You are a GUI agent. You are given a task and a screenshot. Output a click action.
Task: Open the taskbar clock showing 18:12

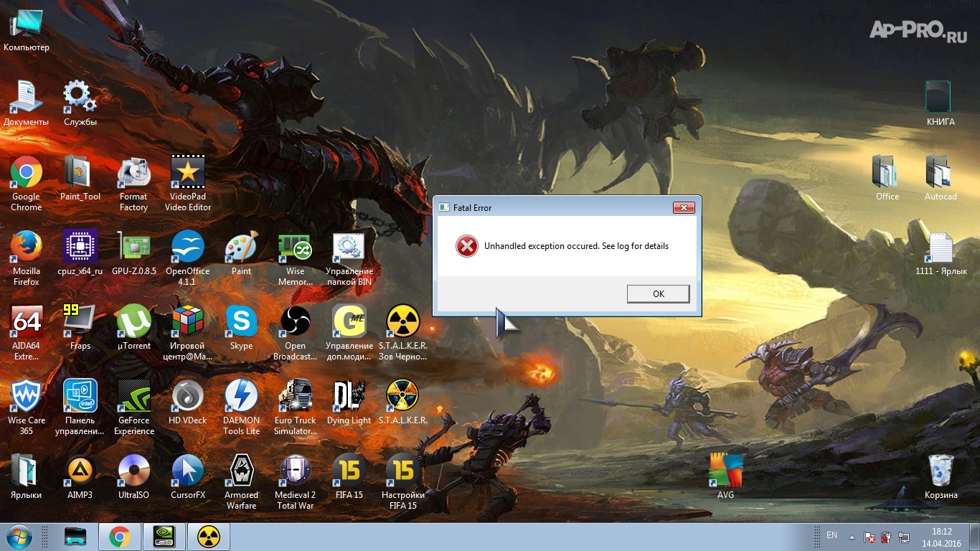click(x=941, y=537)
